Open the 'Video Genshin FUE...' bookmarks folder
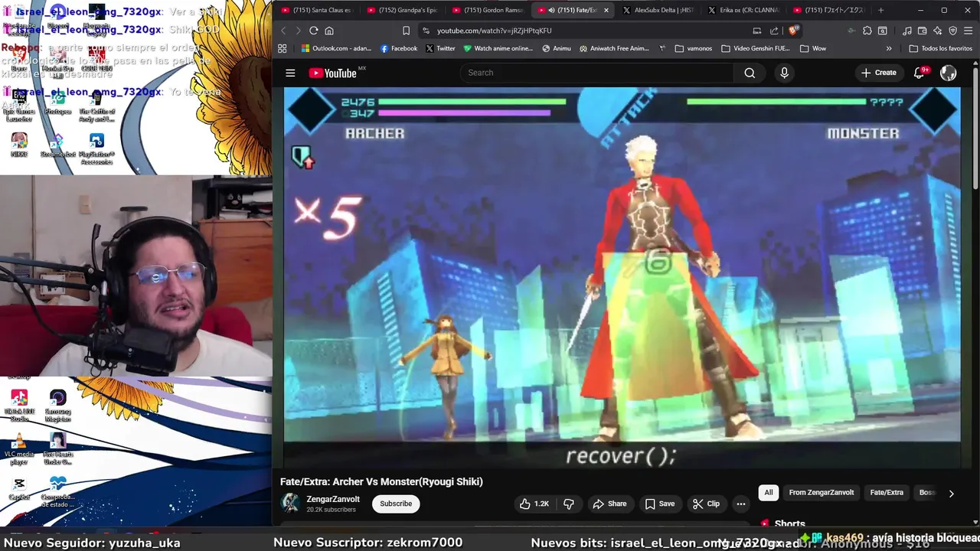 click(x=756, y=48)
